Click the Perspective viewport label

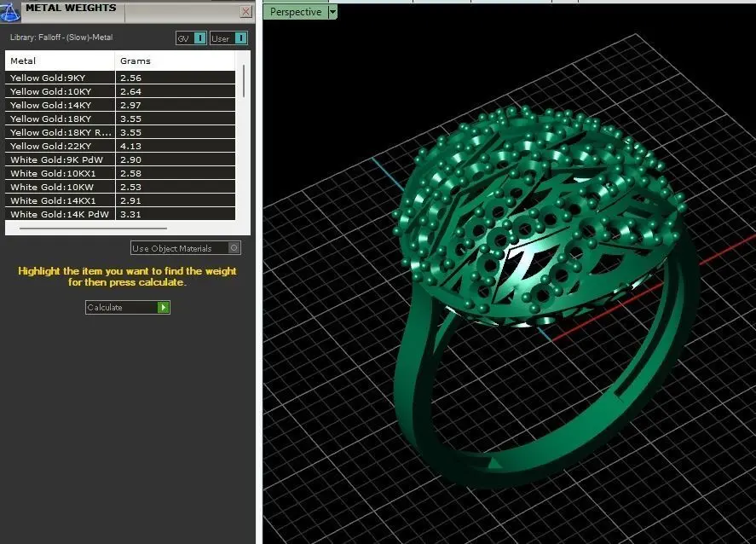pos(296,12)
